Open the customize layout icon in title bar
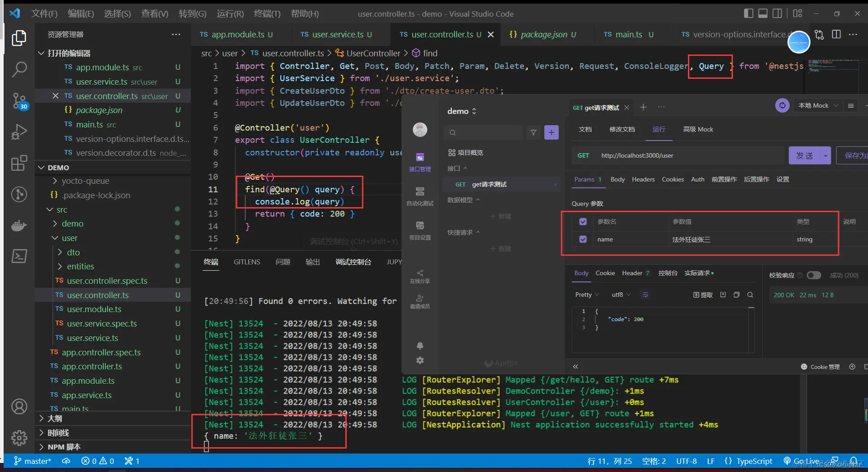Image resolution: width=868 pixels, height=472 pixels. coord(797,14)
